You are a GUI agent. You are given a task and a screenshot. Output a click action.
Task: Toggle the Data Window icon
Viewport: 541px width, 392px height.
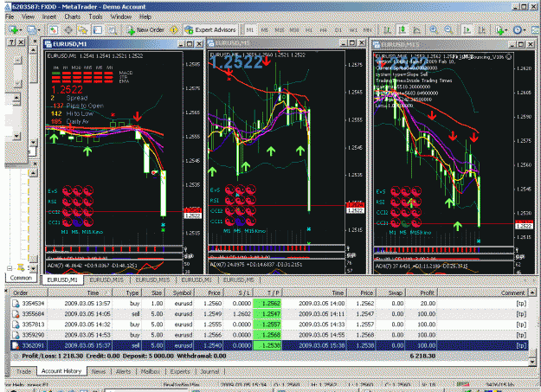coord(68,30)
